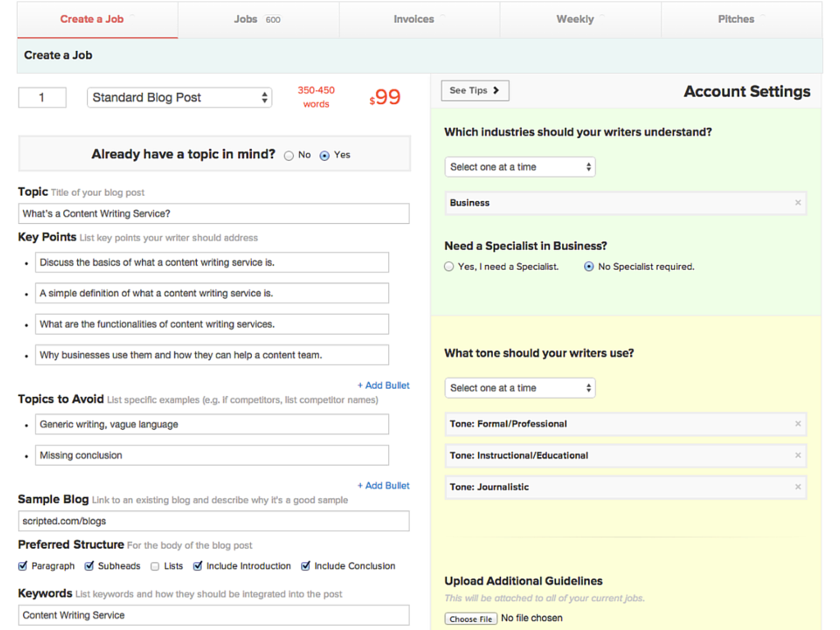Screen dimensions: 840x630
Task: Go to the Pitches tab
Action: pyautogui.click(x=736, y=19)
